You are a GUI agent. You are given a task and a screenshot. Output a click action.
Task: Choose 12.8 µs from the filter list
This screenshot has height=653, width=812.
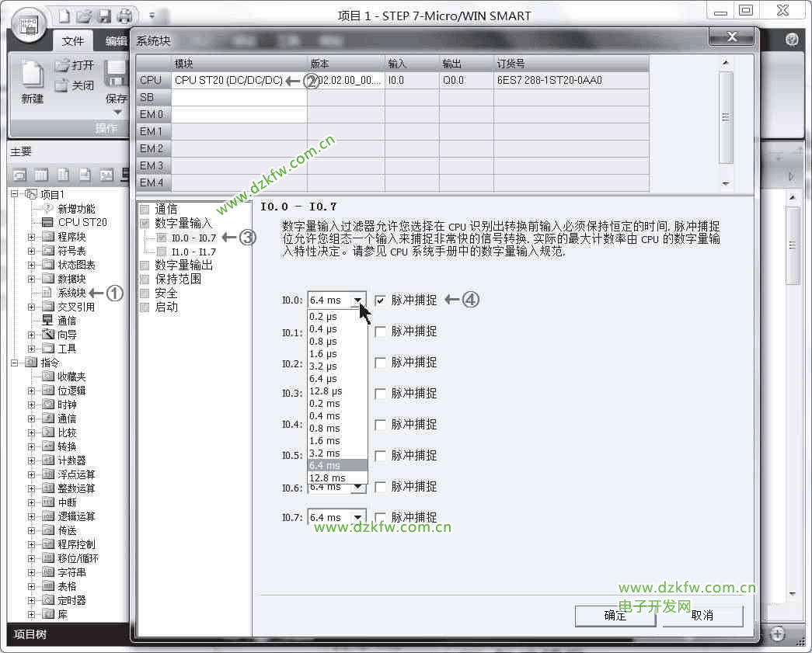tap(337, 391)
